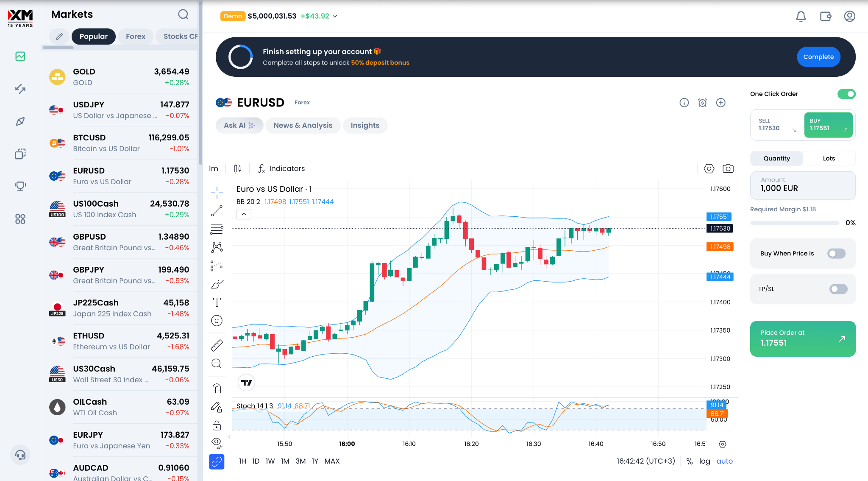Click the Ask AI button
This screenshot has width=868, height=481.
tap(239, 126)
